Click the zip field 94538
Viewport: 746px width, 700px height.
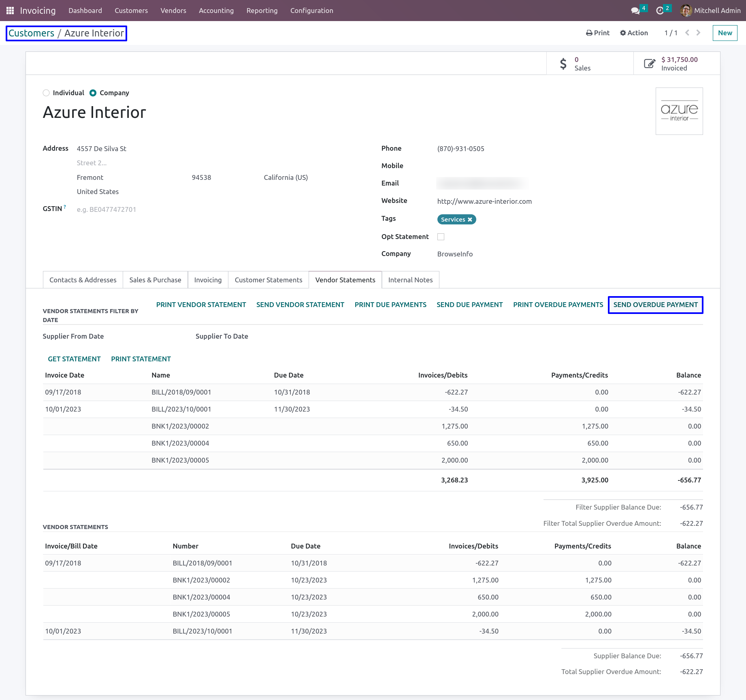point(201,177)
